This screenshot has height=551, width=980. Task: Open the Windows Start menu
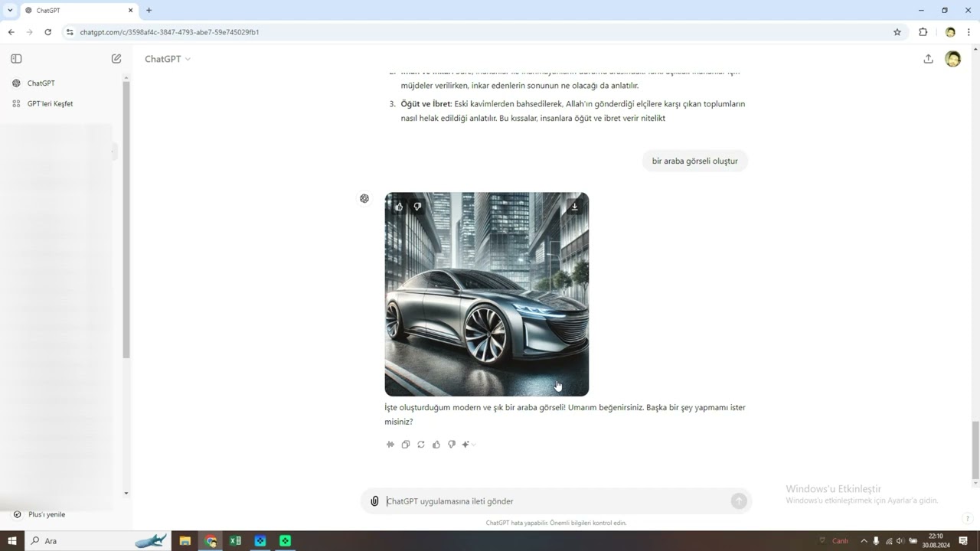coord(11,541)
